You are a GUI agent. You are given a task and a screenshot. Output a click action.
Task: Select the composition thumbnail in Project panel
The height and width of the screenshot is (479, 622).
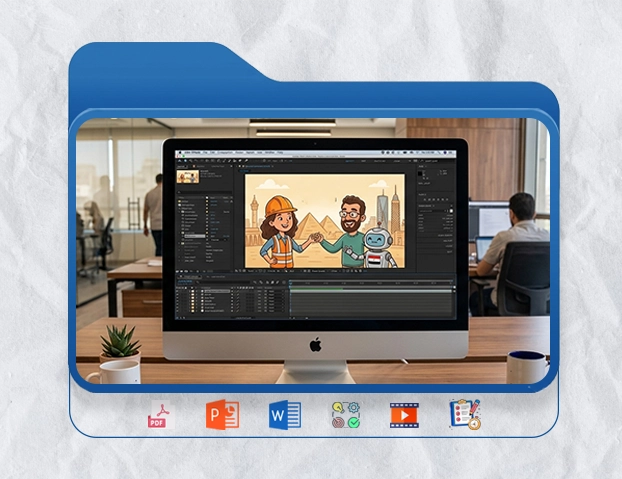188,176
